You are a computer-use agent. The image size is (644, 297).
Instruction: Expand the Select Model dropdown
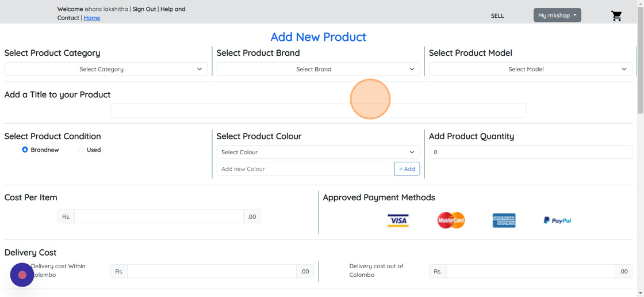coord(530,69)
